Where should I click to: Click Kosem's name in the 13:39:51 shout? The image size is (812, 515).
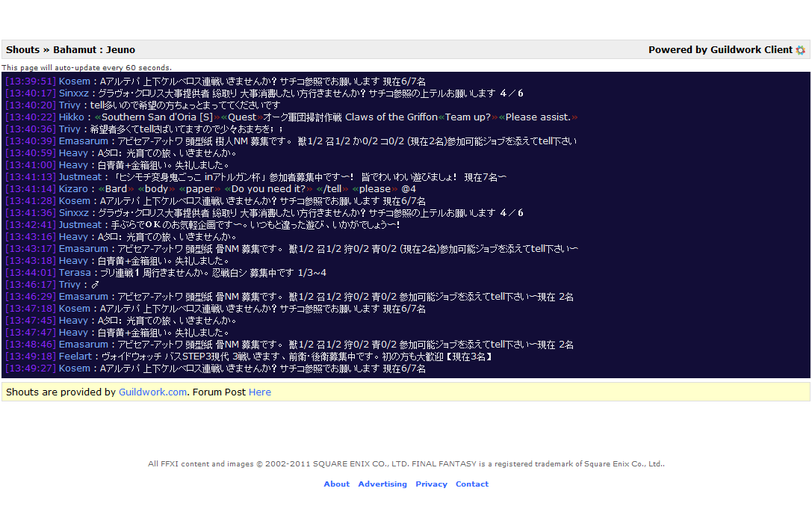75,81
